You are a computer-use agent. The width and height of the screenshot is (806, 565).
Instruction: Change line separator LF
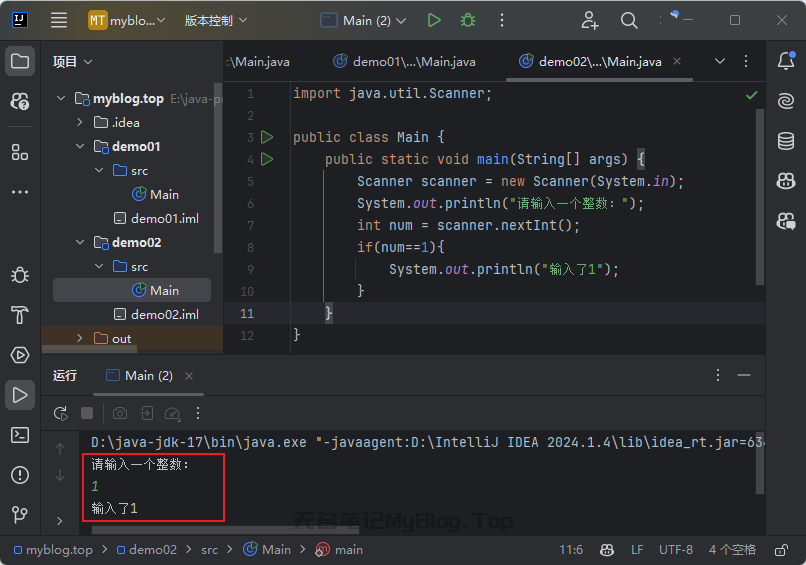637,550
